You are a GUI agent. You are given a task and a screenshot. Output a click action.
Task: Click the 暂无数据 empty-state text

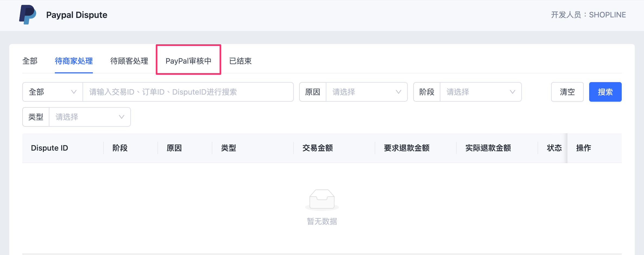click(x=322, y=221)
